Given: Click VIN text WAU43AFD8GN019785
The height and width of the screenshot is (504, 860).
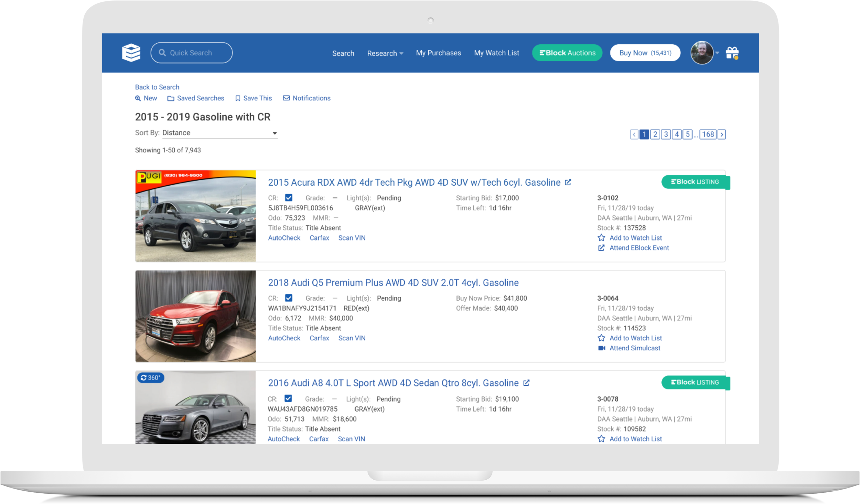Looking at the screenshot, I should pyautogui.click(x=302, y=409).
